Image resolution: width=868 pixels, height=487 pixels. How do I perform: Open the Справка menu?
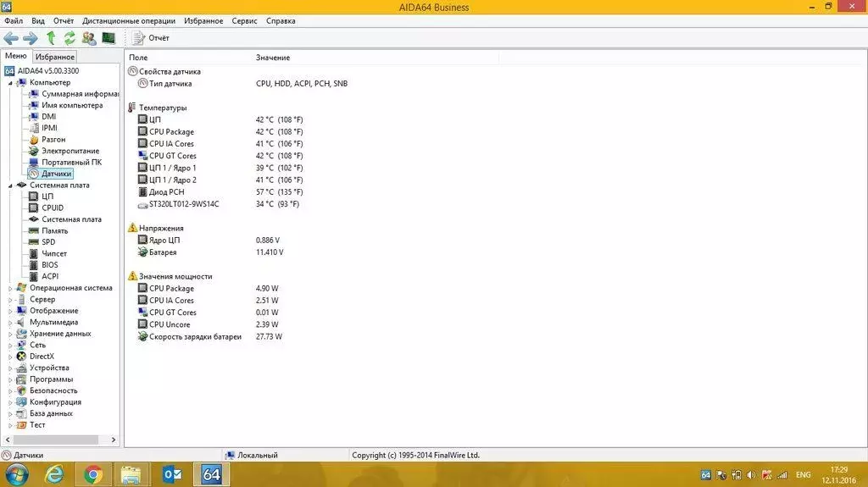(281, 21)
